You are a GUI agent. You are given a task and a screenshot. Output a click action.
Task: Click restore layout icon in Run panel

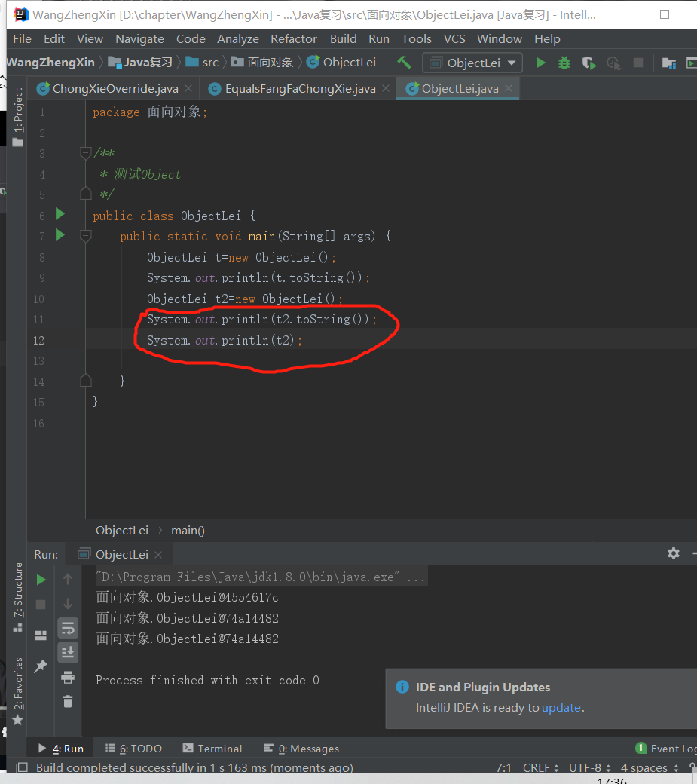click(x=41, y=635)
